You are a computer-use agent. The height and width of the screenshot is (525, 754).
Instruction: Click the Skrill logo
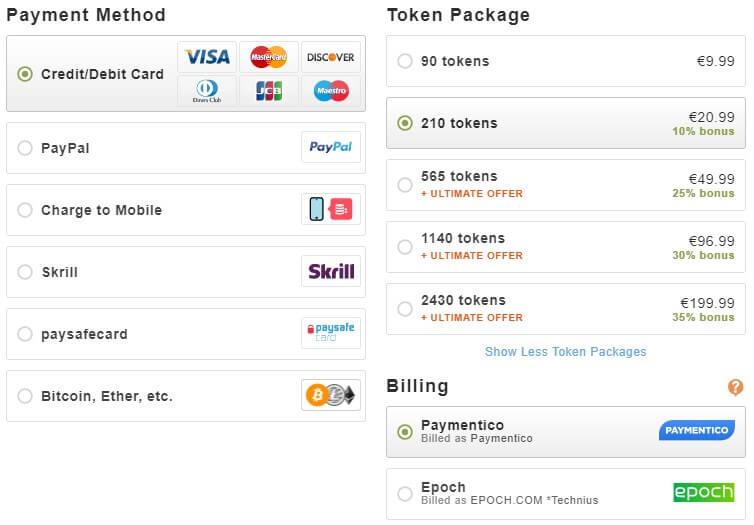click(331, 271)
